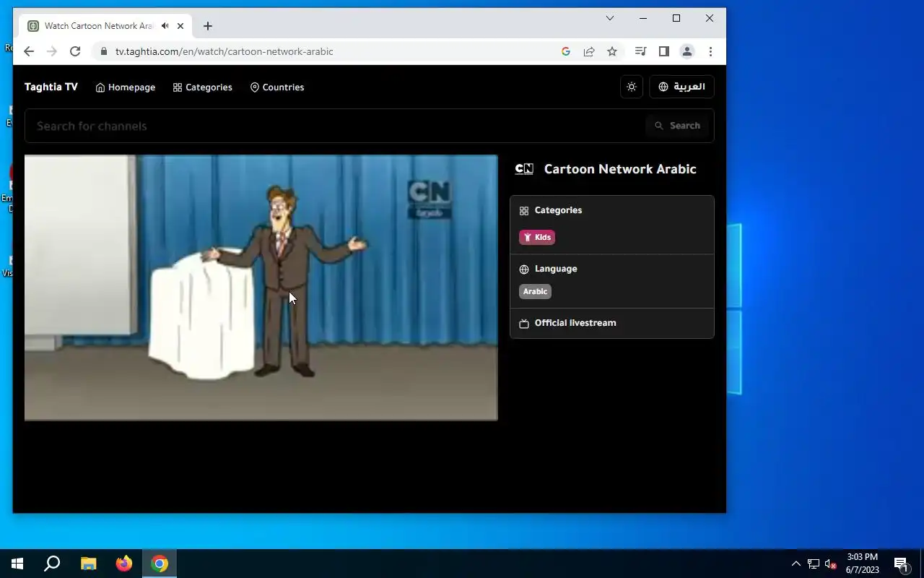Image resolution: width=924 pixels, height=578 pixels.
Task: Open network status tray icon
Action: (814, 564)
